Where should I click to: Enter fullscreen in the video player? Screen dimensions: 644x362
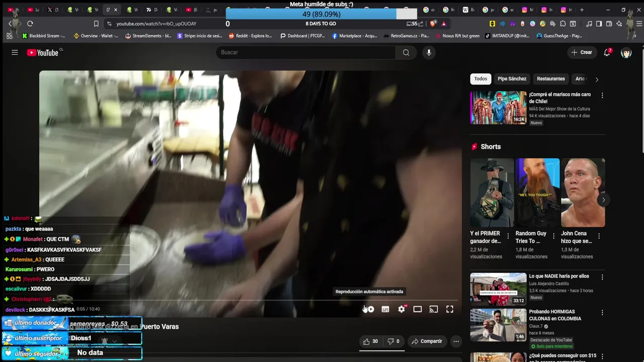click(x=450, y=309)
